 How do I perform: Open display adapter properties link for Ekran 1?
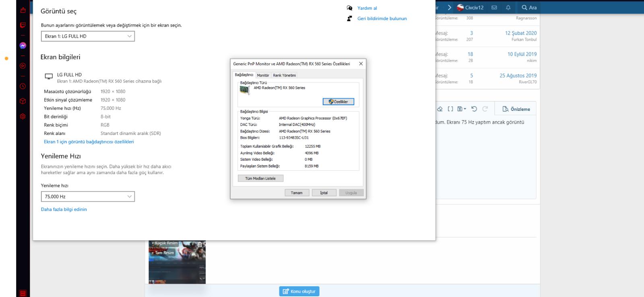(x=89, y=142)
